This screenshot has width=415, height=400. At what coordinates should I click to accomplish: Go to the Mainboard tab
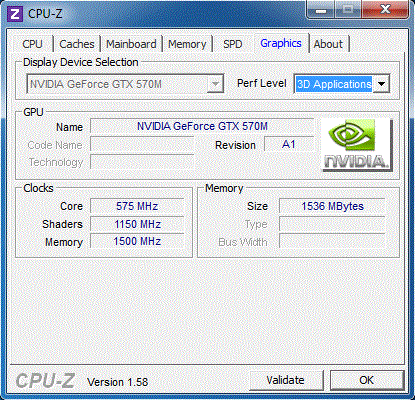(131, 44)
